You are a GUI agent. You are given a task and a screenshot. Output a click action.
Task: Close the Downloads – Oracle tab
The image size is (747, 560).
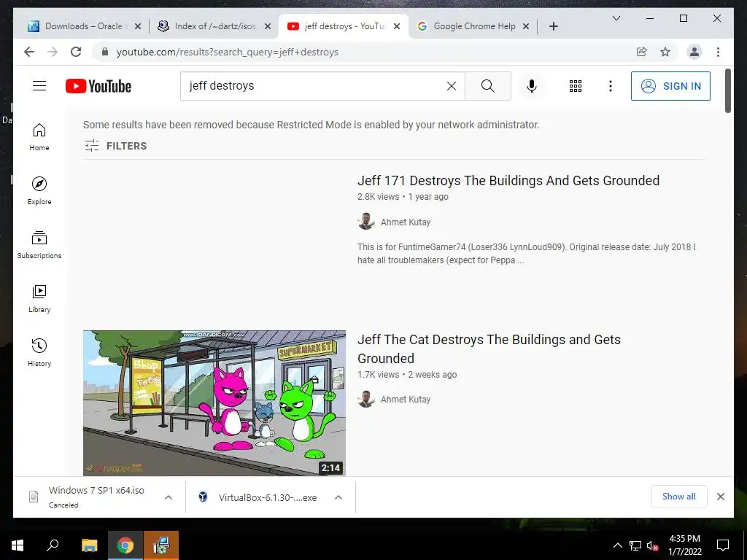(138, 26)
